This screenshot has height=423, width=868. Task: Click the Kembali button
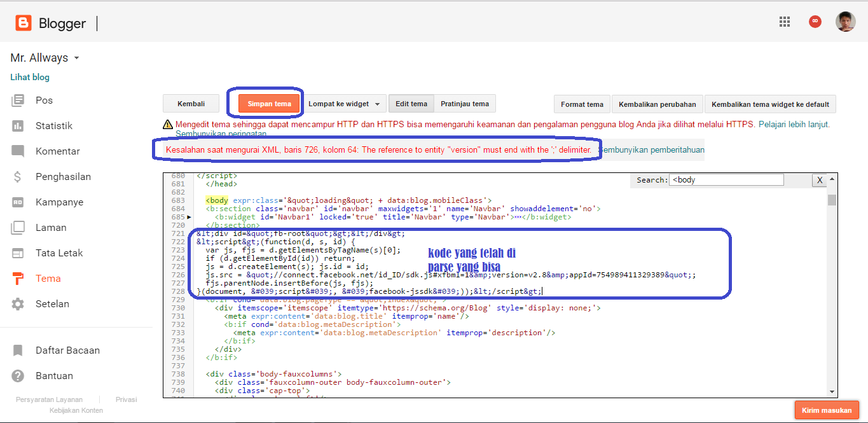point(191,104)
